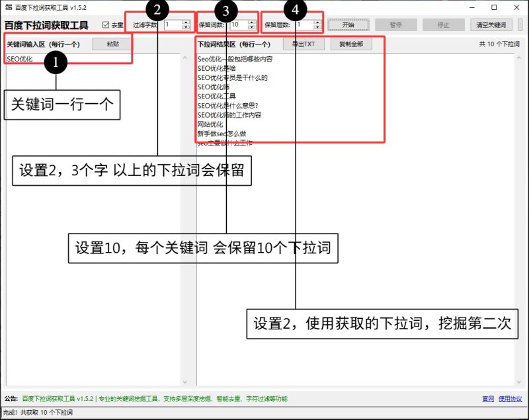Select result SEO优化专员是干什么的
Image resolution: width=529 pixels, height=420 pixels.
tap(233, 78)
